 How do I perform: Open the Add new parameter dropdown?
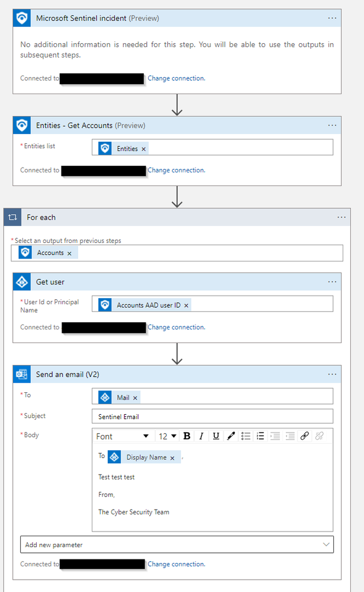pyautogui.click(x=177, y=545)
